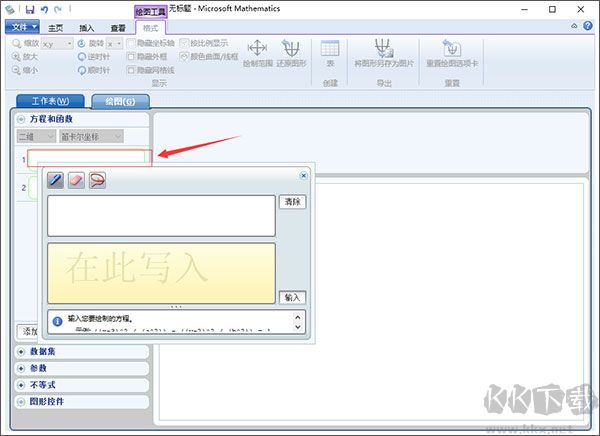Collapse the 方程和函数 section

tap(21, 119)
